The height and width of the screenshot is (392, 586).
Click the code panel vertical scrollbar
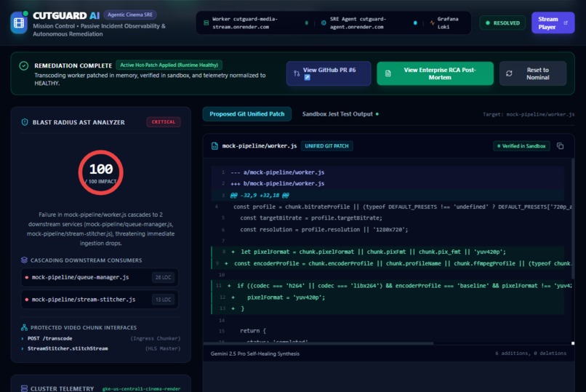[573, 219]
